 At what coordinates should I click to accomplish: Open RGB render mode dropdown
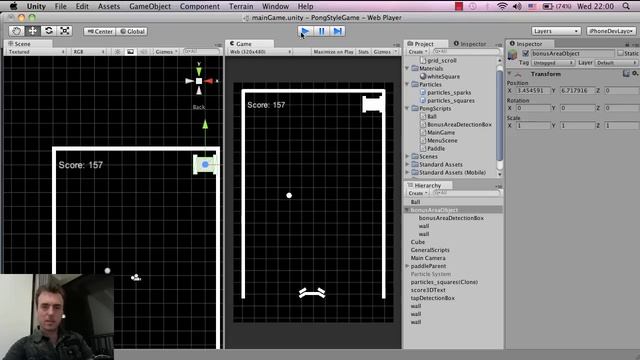point(89,52)
